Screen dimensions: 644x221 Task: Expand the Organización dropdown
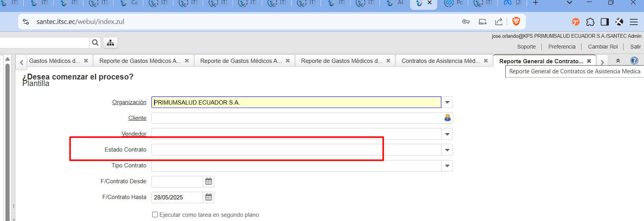tap(447, 102)
